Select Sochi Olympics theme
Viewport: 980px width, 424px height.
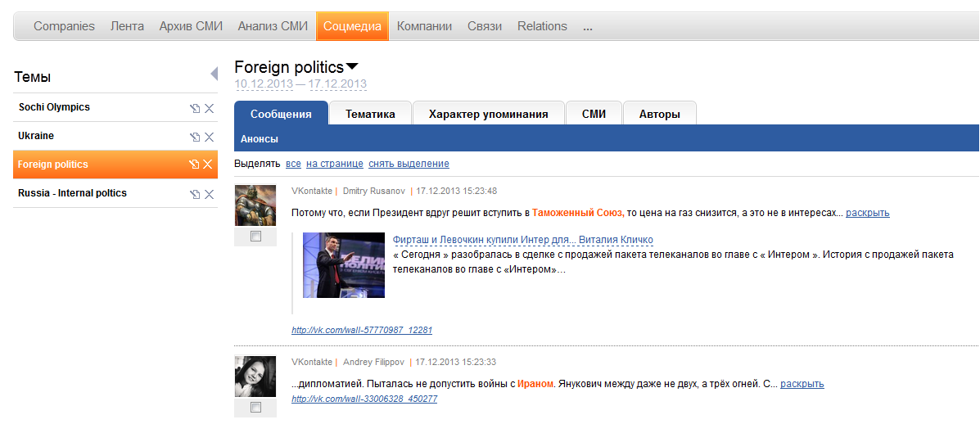(x=54, y=106)
